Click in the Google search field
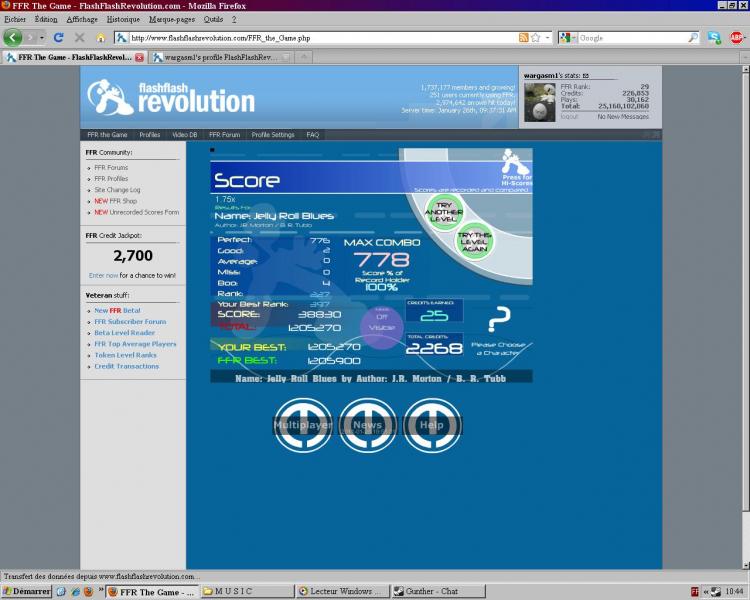The image size is (750, 600). (x=630, y=38)
